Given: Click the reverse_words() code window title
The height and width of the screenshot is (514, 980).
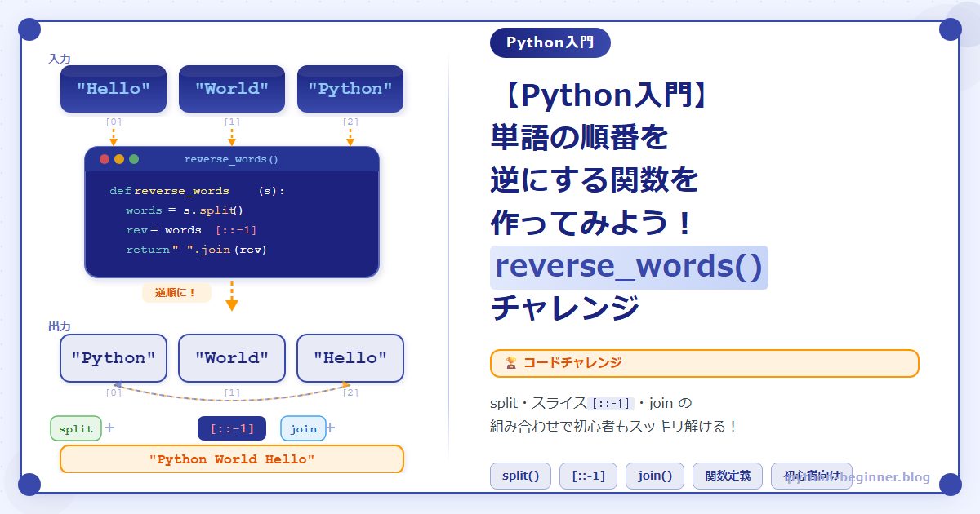Looking at the screenshot, I should (x=231, y=159).
